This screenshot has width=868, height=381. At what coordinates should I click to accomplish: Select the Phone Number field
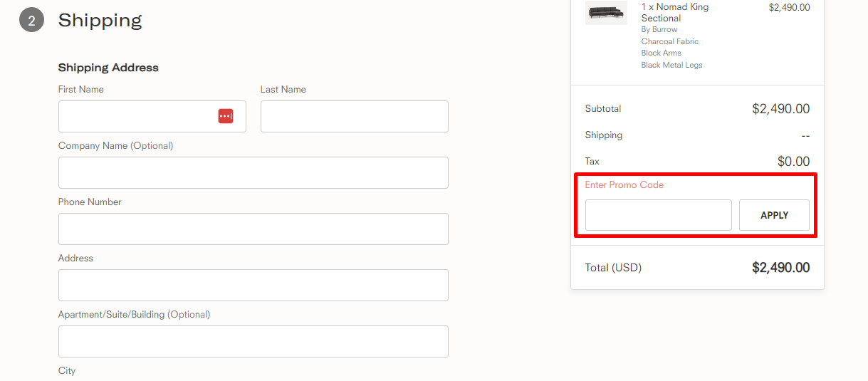pyautogui.click(x=253, y=229)
